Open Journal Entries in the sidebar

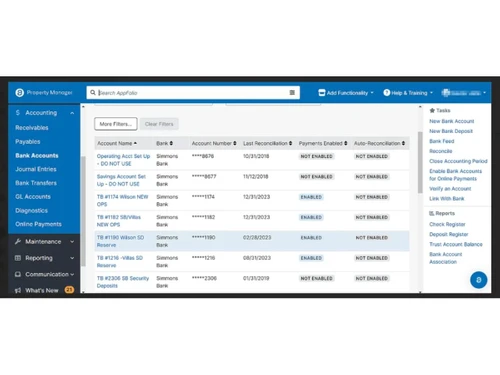36,169
